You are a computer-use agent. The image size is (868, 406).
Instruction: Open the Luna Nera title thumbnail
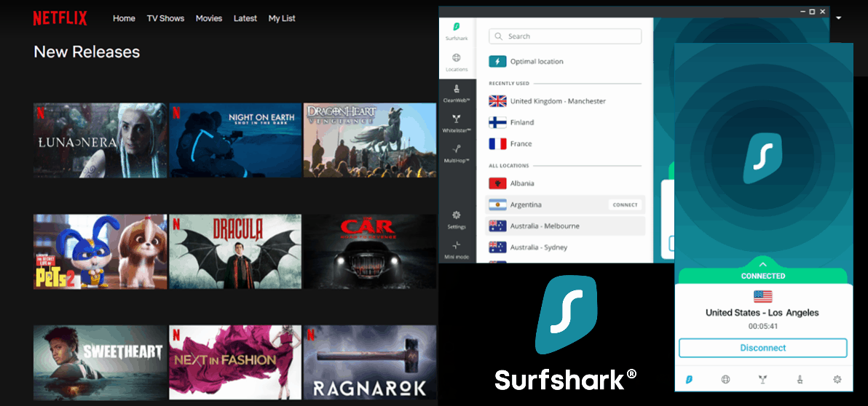[x=100, y=140]
